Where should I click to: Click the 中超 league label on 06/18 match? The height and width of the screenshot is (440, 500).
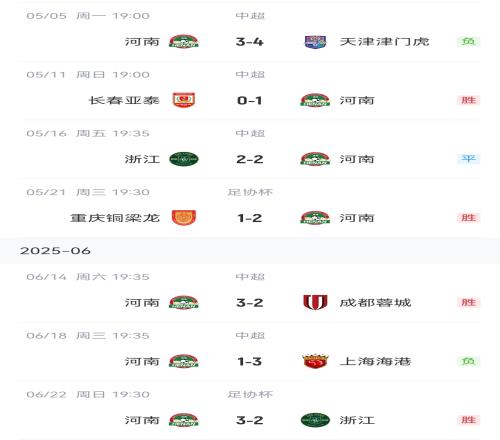(x=250, y=335)
